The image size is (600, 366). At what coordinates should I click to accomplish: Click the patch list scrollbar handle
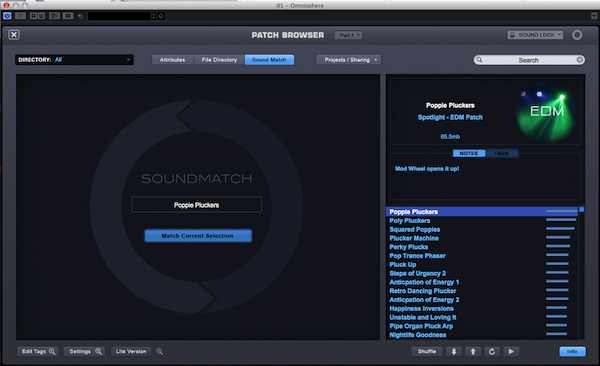tap(582, 209)
